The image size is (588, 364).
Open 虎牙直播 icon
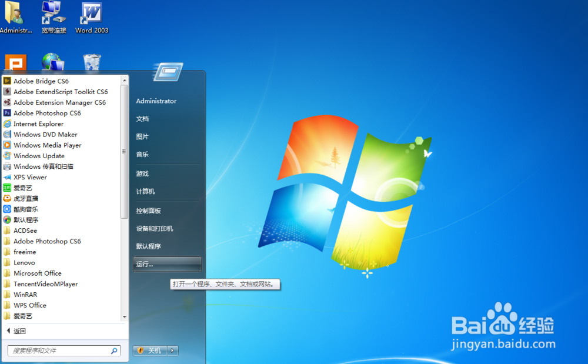[7, 198]
